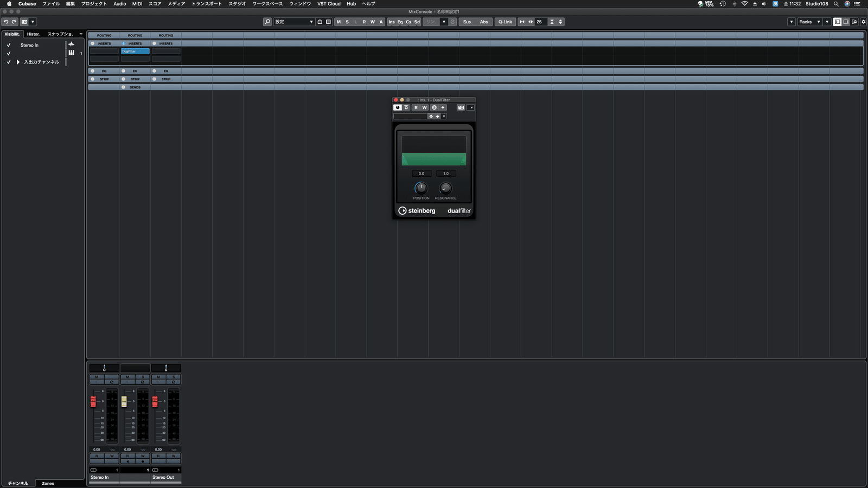Image resolution: width=868 pixels, height=488 pixels.
Task: Click the plug-in snapshot camera icon in the DualFilter window
Action: (x=461, y=107)
